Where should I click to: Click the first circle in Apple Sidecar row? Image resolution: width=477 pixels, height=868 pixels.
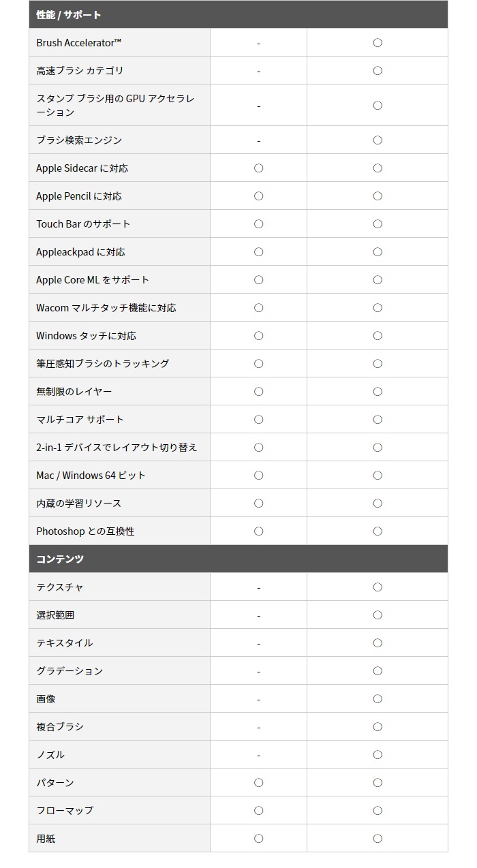(x=258, y=168)
